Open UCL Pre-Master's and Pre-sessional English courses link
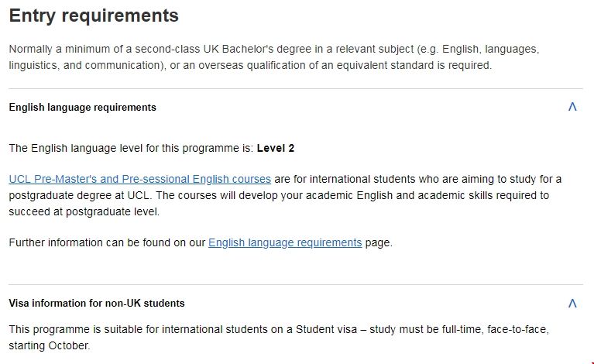 (x=140, y=179)
